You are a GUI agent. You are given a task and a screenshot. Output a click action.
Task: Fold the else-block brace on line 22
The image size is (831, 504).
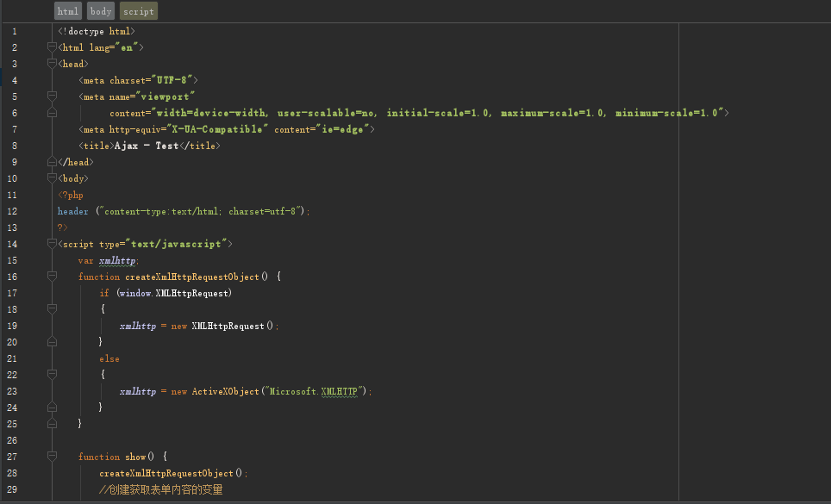(x=52, y=374)
